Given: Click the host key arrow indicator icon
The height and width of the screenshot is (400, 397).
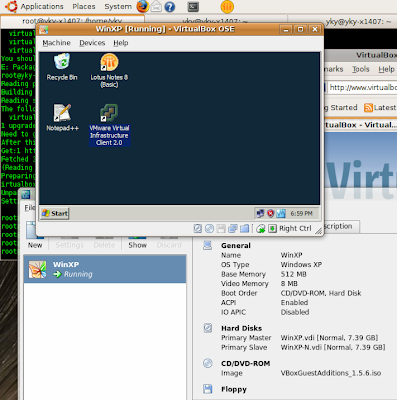Looking at the screenshot, I should 272,228.
